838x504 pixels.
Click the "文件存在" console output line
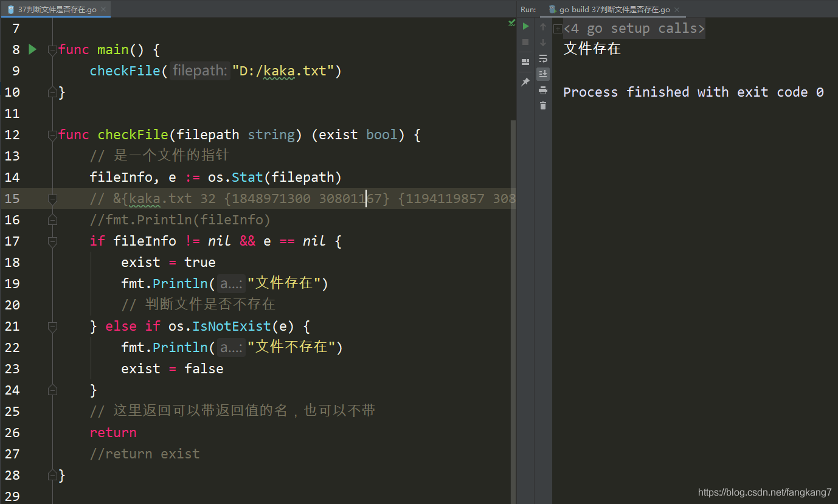coord(592,49)
